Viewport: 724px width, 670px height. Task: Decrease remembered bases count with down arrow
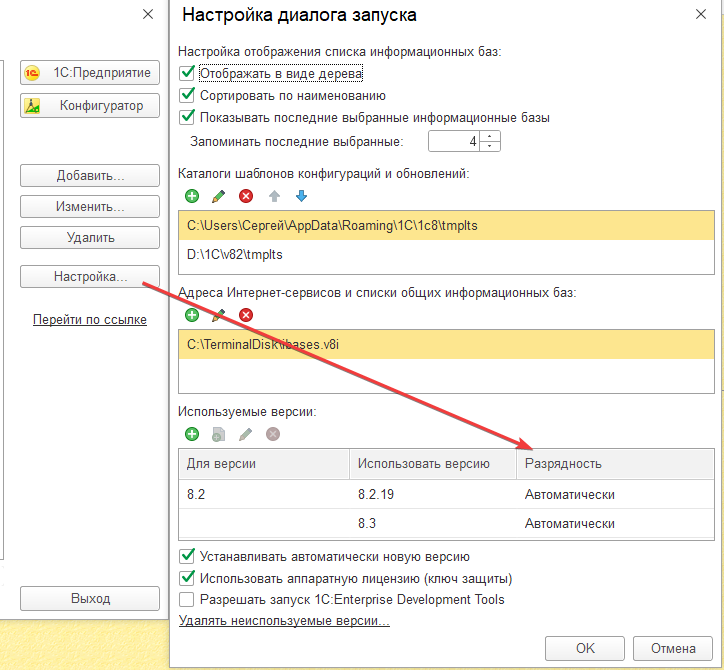pos(489,146)
